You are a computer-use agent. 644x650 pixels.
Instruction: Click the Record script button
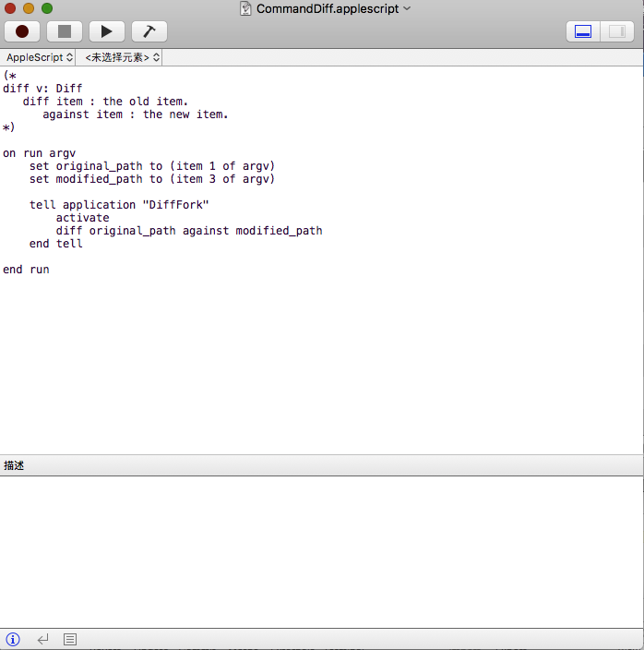(22, 31)
